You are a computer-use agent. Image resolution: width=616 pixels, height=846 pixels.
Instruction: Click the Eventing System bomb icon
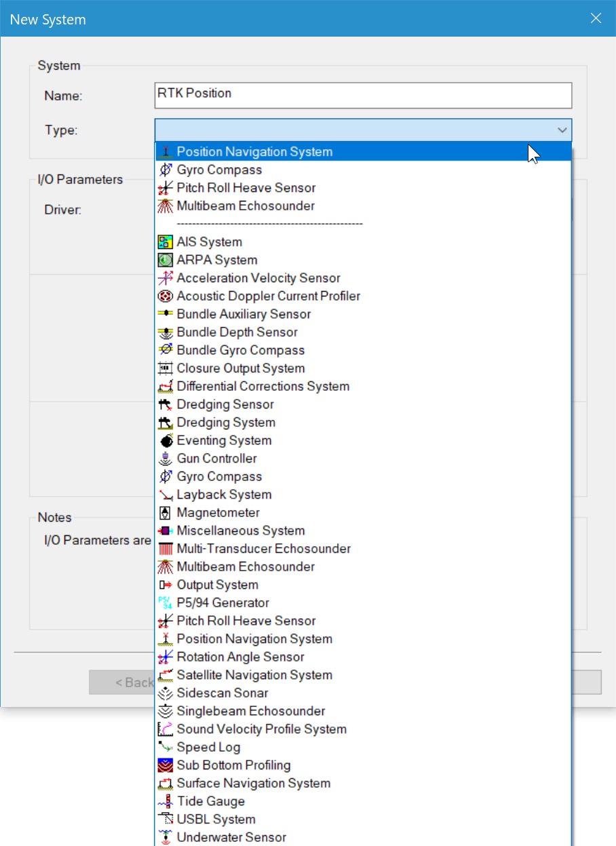click(165, 440)
